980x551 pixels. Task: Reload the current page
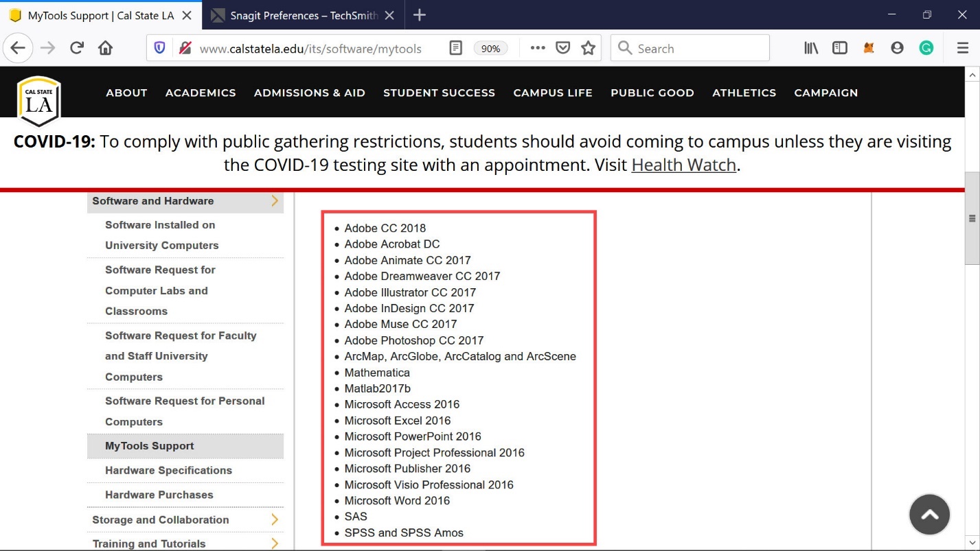(x=77, y=48)
